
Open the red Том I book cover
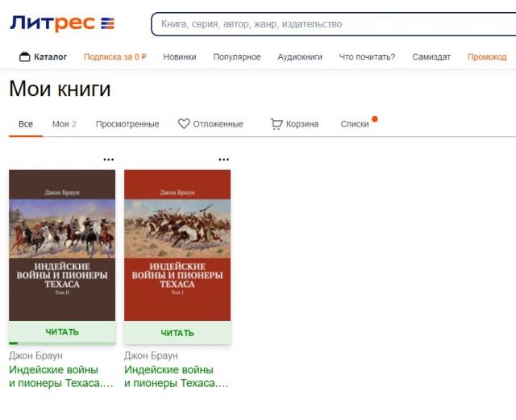coord(177,245)
